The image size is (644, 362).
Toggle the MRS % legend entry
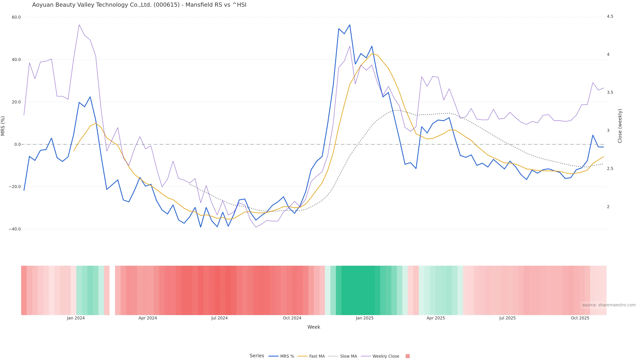pos(287,356)
